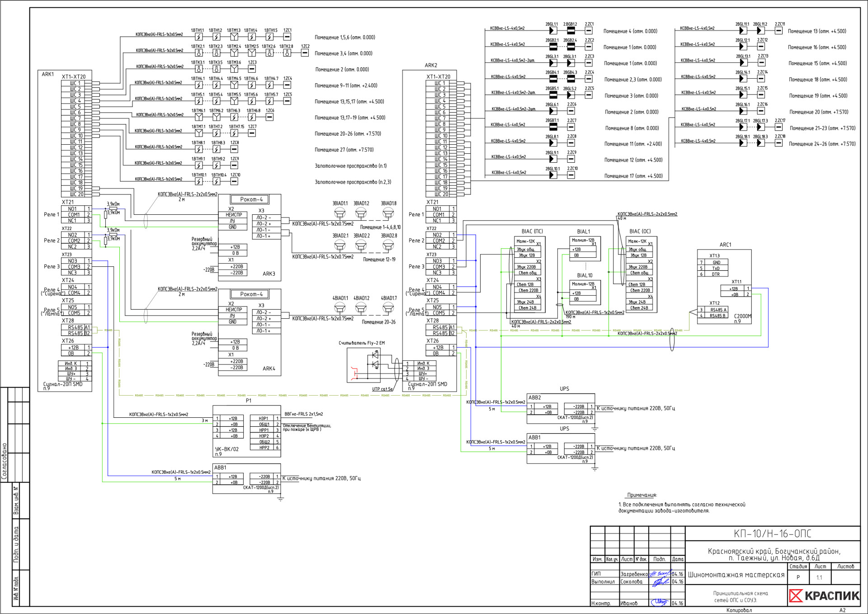Click the А2 sheet format mark
Screen dimensions: 868x614
coord(842,610)
